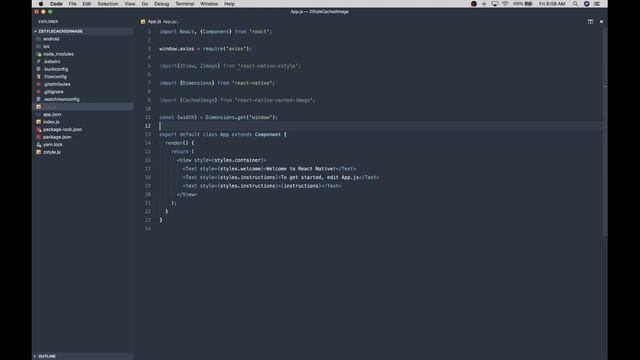Click the index.js file icon
The width and height of the screenshot is (640, 360).
(38, 122)
